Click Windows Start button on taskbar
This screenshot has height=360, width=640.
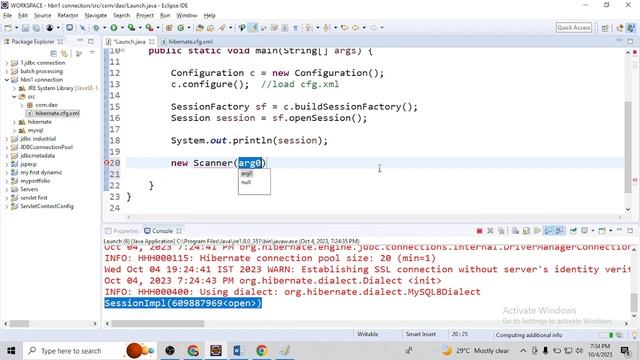pyautogui.click(x=11, y=351)
